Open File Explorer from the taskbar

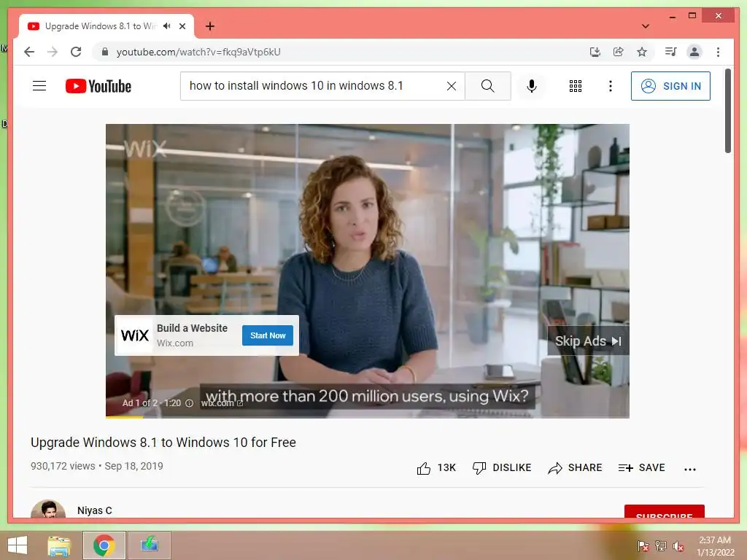click(x=59, y=545)
